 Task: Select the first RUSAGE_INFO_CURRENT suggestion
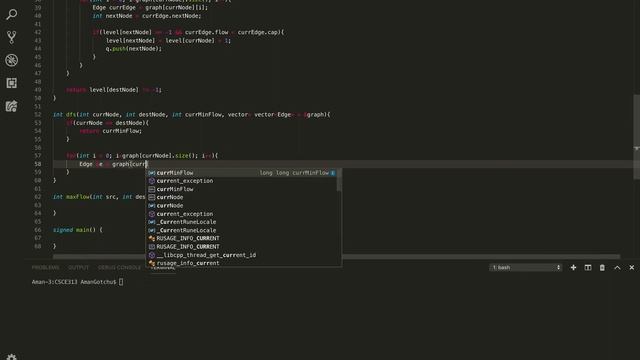(241, 238)
